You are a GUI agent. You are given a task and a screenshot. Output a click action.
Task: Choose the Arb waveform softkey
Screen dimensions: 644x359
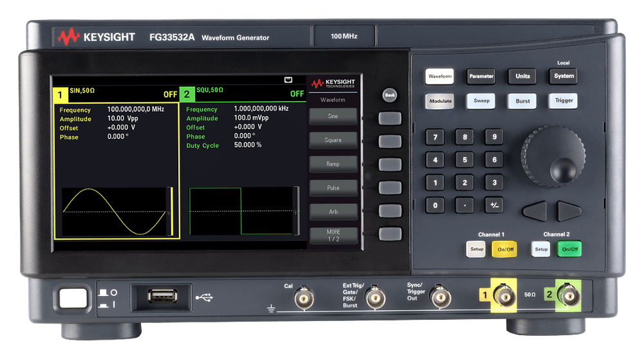click(333, 212)
